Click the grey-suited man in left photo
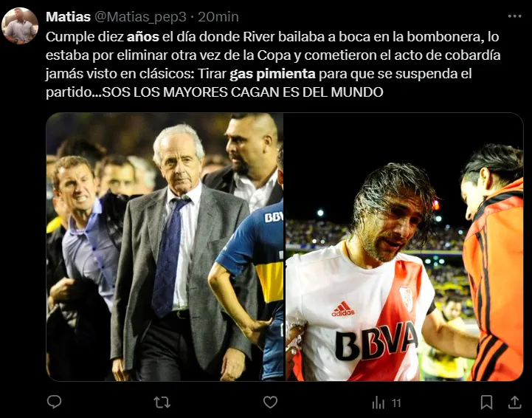 click(x=182, y=253)
